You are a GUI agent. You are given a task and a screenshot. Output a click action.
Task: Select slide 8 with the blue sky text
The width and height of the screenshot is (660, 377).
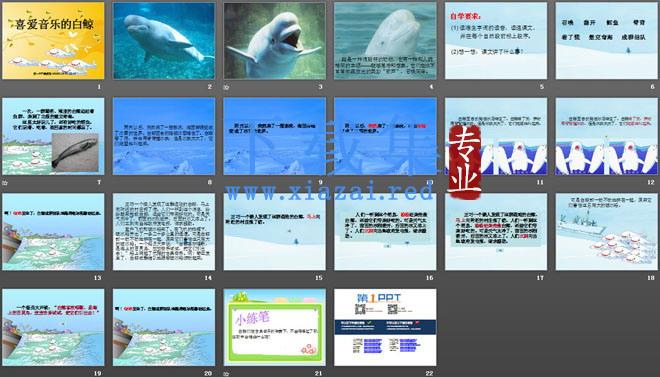pos(164,136)
